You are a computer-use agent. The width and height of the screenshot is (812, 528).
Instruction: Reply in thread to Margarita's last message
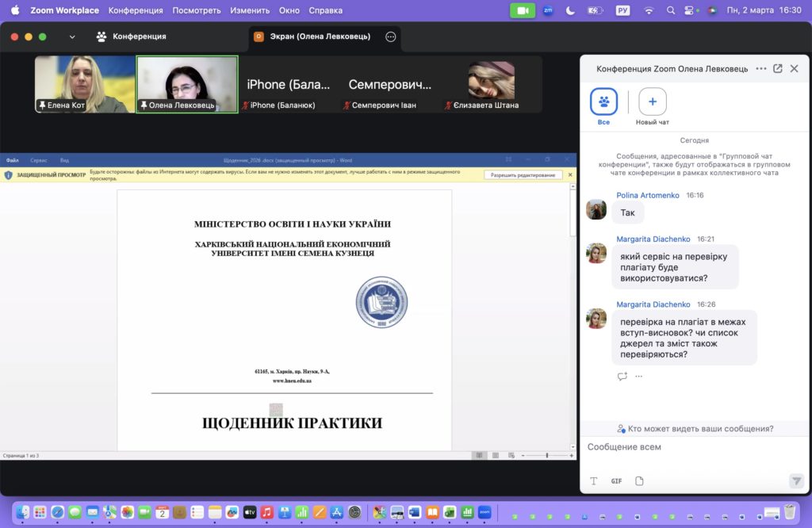click(x=622, y=376)
